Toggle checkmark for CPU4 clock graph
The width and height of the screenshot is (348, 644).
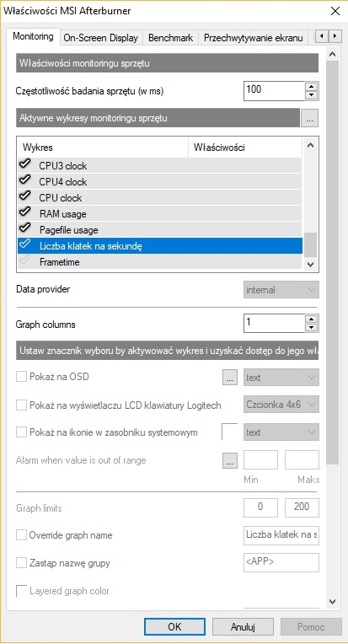click(x=25, y=180)
